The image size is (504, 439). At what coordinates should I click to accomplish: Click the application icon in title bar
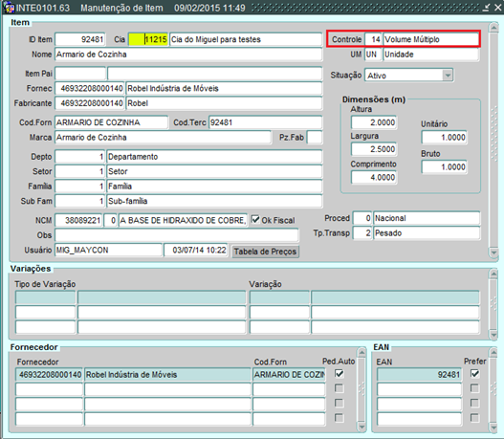(x=9, y=8)
